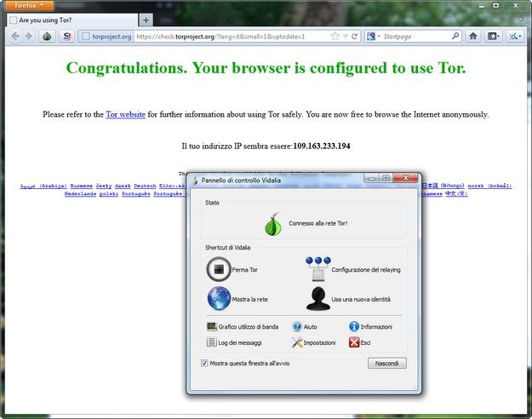Click the Vidalia title bar onion icon

tap(195, 181)
